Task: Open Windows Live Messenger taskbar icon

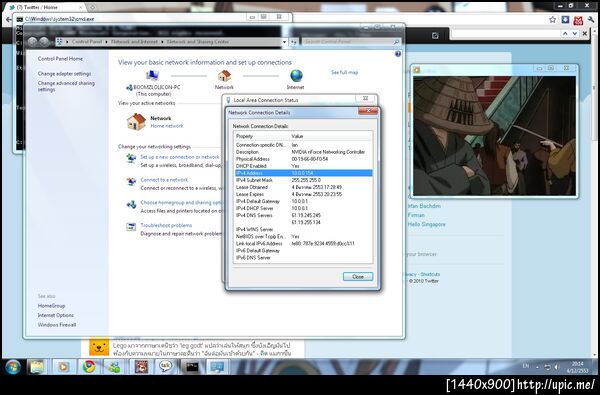Action: (114, 367)
